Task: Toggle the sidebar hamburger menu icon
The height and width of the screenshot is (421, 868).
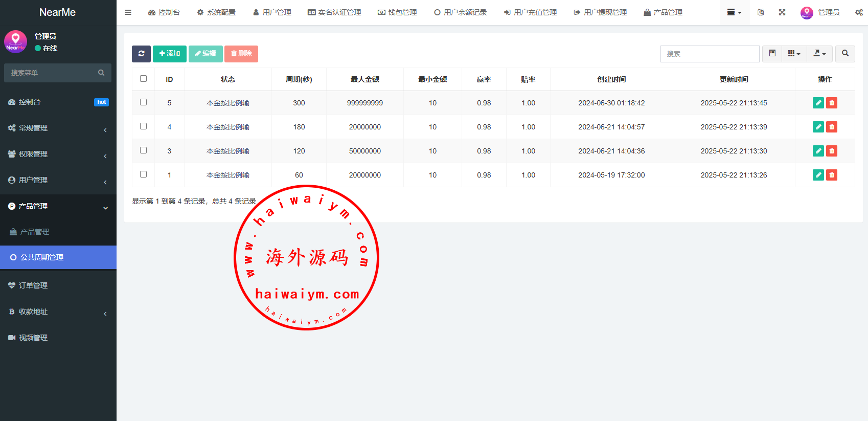Action: pos(128,12)
